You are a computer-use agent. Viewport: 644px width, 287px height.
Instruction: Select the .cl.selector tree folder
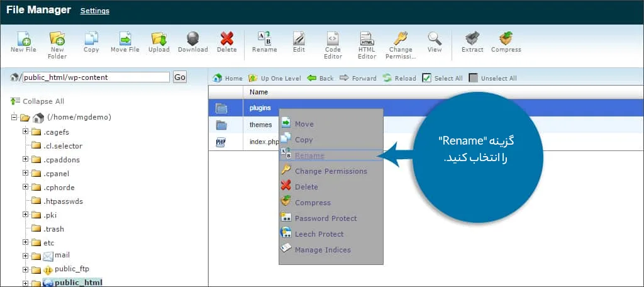point(62,146)
